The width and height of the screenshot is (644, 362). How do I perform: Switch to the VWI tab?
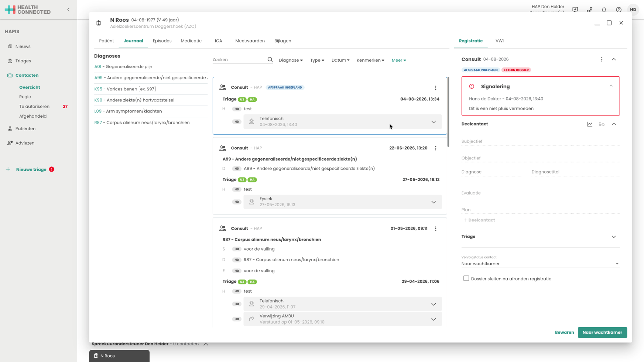[500, 41]
